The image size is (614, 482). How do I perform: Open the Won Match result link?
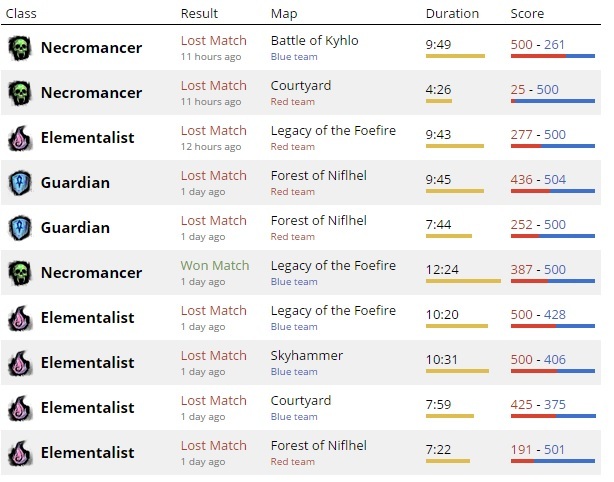(215, 265)
